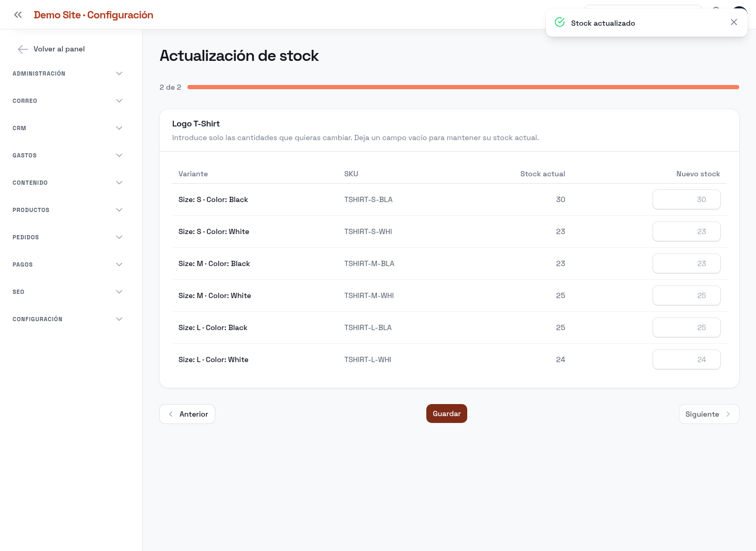
Task: Edit new stock for TSHIRT-S-BLA
Action: coord(687,199)
